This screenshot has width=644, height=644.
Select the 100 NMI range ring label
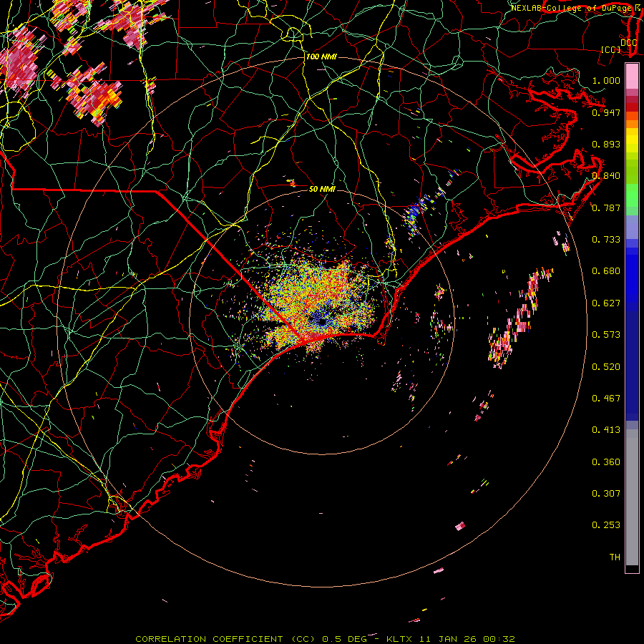pos(321,57)
